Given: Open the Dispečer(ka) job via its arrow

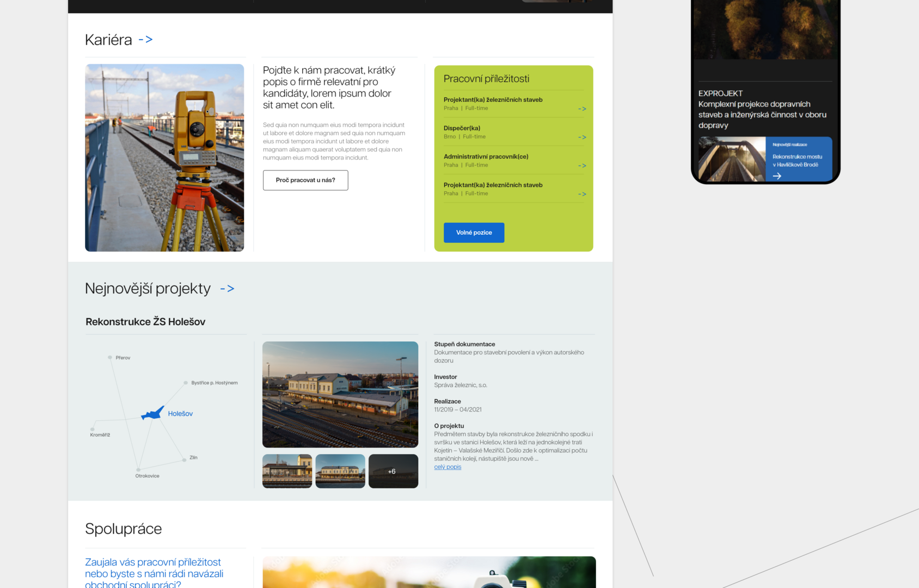Looking at the screenshot, I should point(581,137).
